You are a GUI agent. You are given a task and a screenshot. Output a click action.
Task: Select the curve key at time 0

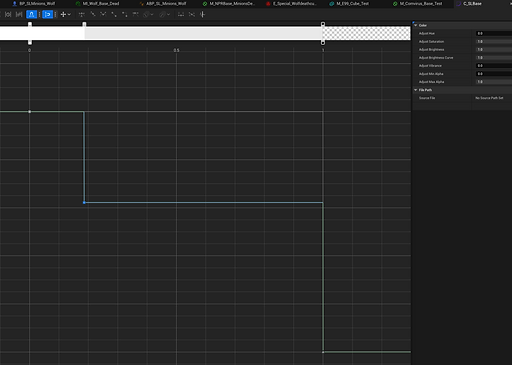(30, 112)
